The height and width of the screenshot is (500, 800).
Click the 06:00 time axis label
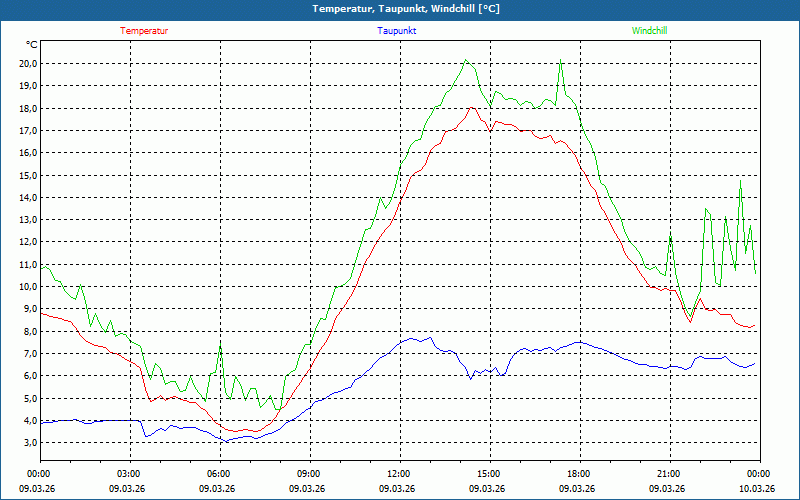point(219,474)
